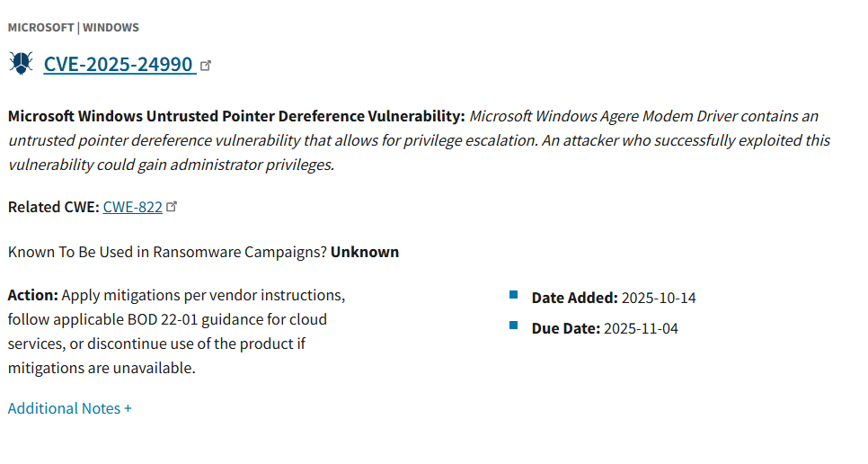Click the "Related CWE:" label
This screenshot has width=868, height=464.
(53, 207)
